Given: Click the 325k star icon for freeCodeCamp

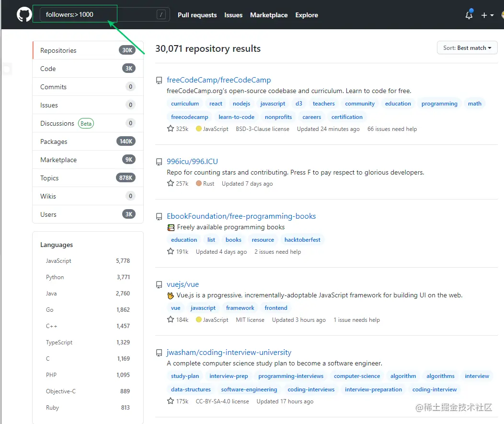Looking at the screenshot, I should click(171, 129).
